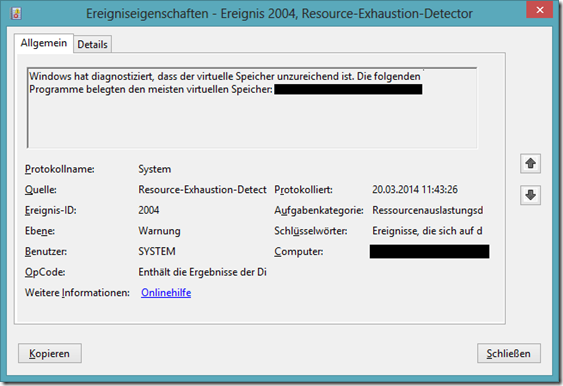Click the Schlüsselwörter value field
The width and height of the screenshot is (563, 386).
427,231
